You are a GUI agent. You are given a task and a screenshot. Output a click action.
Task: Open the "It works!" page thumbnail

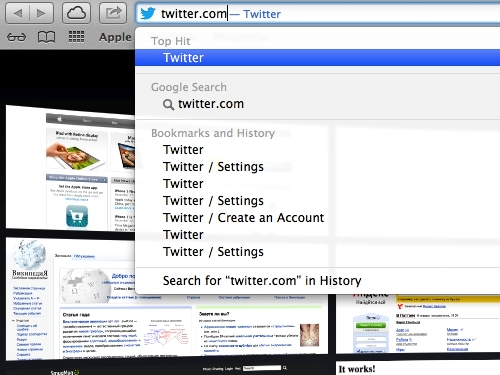click(x=418, y=368)
